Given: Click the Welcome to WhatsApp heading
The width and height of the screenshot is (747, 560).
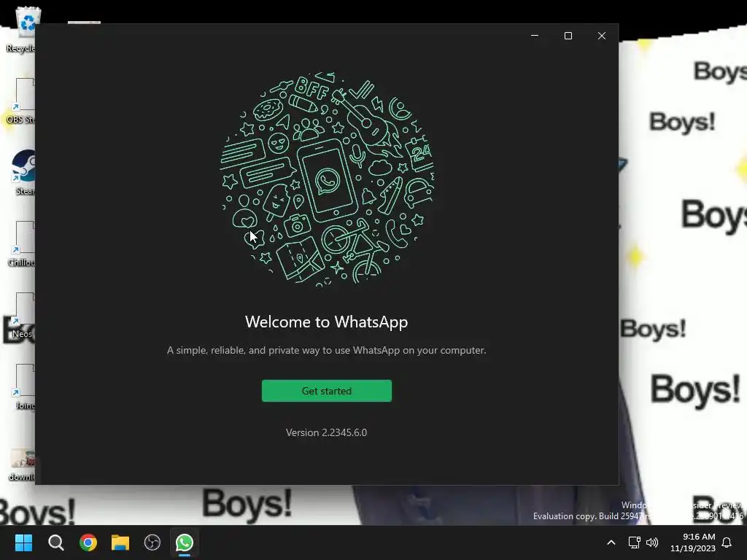Looking at the screenshot, I should tap(326, 322).
